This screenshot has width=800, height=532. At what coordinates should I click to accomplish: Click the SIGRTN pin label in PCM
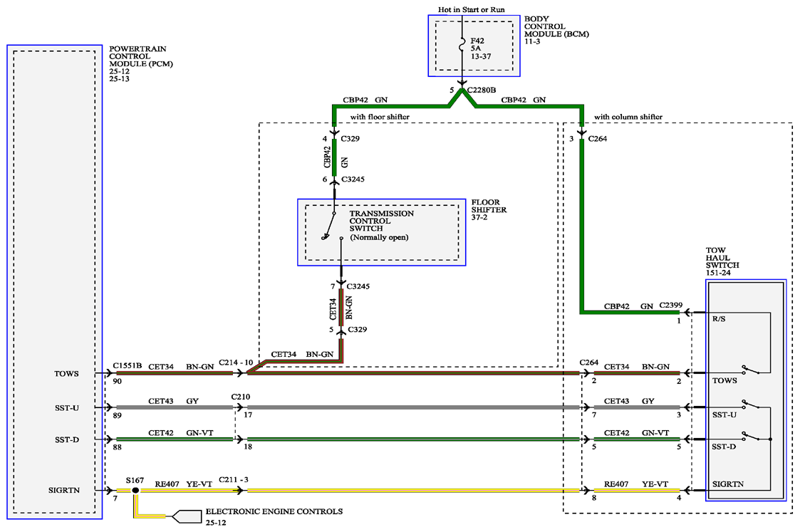pos(64,490)
